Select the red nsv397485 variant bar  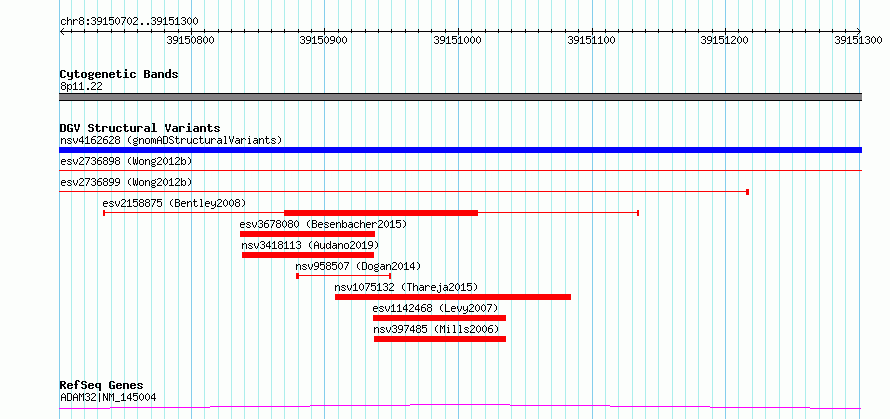click(x=440, y=339)
